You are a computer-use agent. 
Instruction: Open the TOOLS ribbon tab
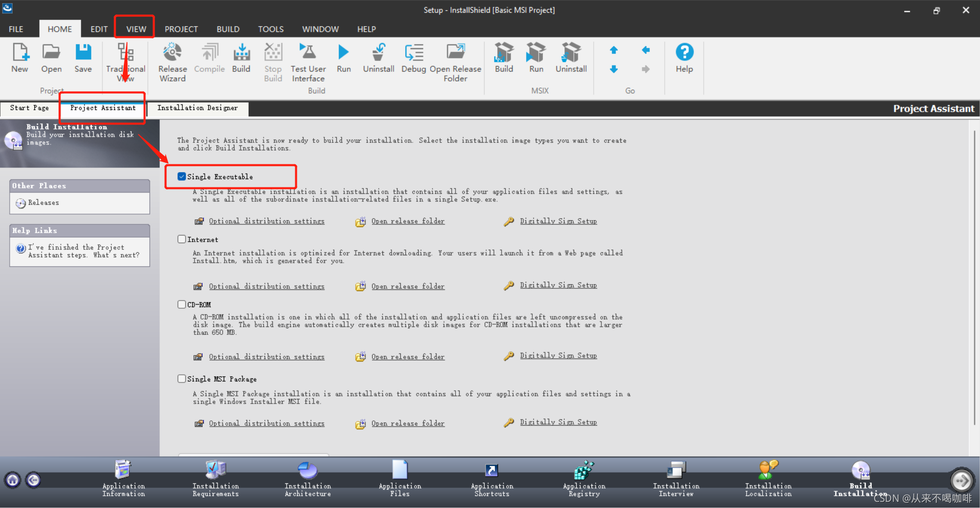click(x=271, y=29)
